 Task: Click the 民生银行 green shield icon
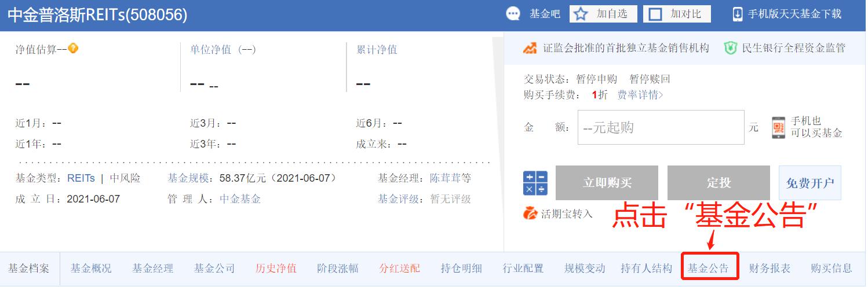pyautogui.click(x=730, y=48)
